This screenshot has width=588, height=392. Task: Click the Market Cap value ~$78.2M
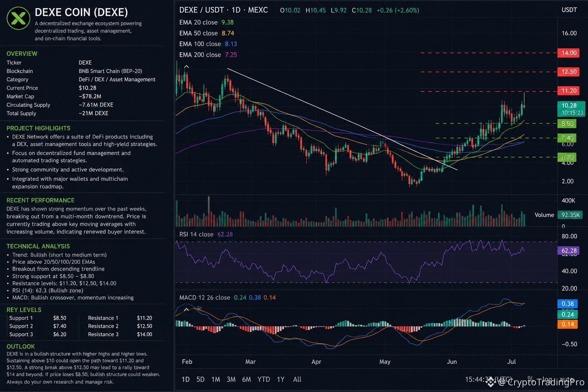point(90,96)
